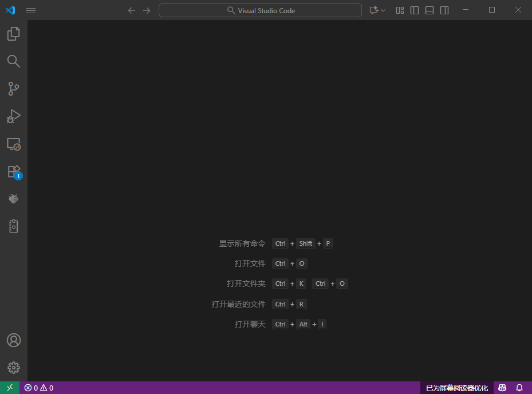Viewport: 532px width, 394px height.
Task: Open the application hamburger menu
Action: click(x=30, y=10)
